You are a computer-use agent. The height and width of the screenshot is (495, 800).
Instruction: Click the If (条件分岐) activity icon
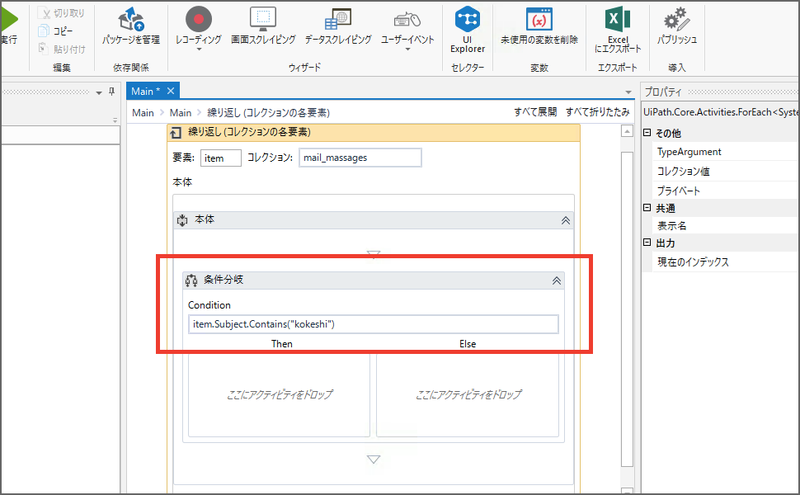(x=191, y=280)
